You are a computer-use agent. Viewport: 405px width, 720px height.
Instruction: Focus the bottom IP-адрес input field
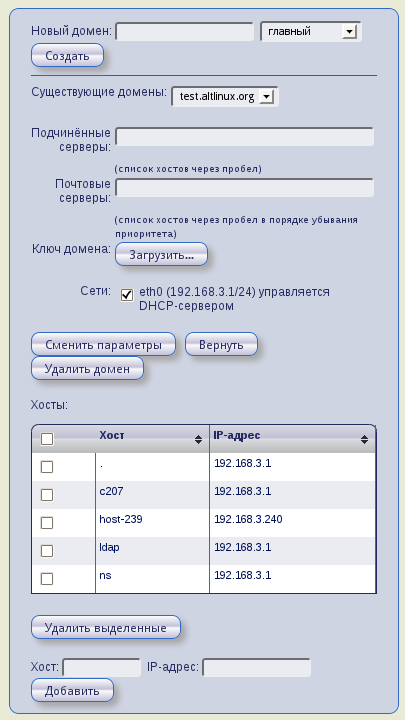[257, 668]
